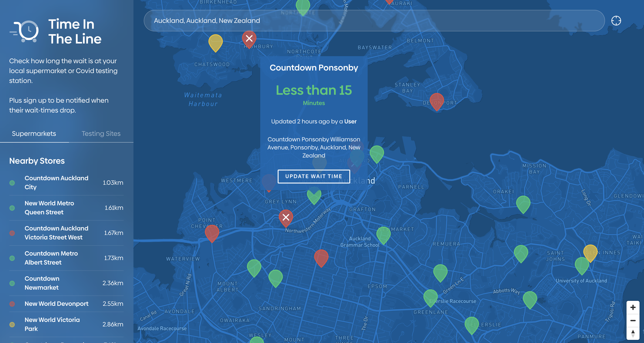Select yellow pin at Glen Innes
The image size is (644, 343).
point(590,253)
